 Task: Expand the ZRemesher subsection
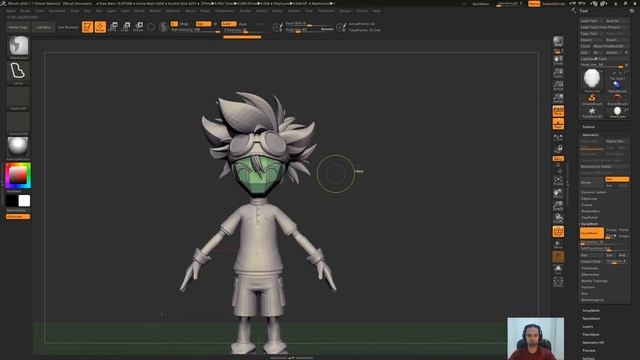589,274
